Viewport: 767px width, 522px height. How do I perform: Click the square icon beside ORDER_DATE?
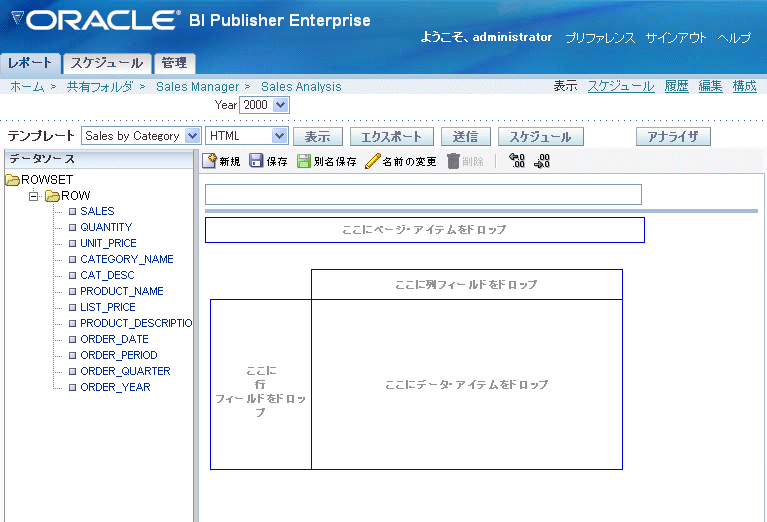click(x=72, y=340)
